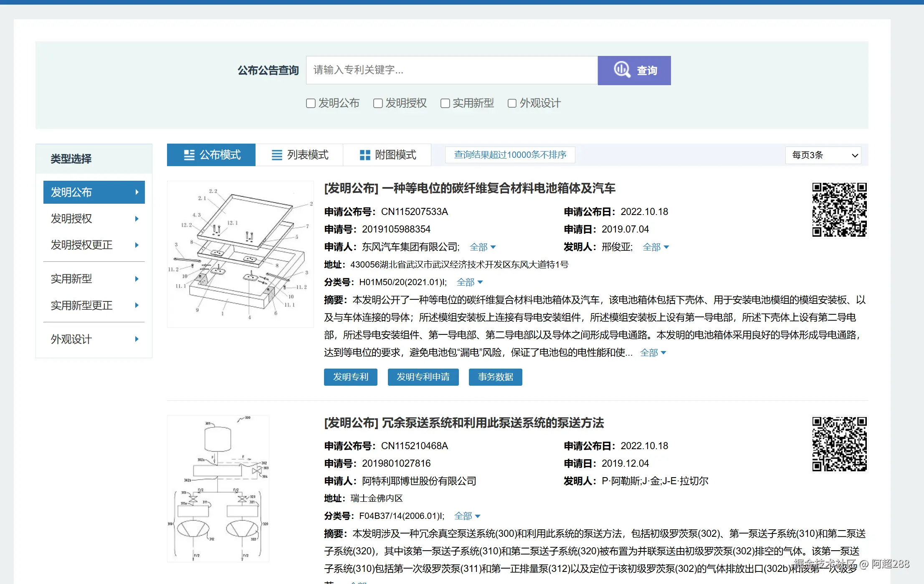Click the arrow icon beside 发明授权 in sidebar

pos(137,219)
